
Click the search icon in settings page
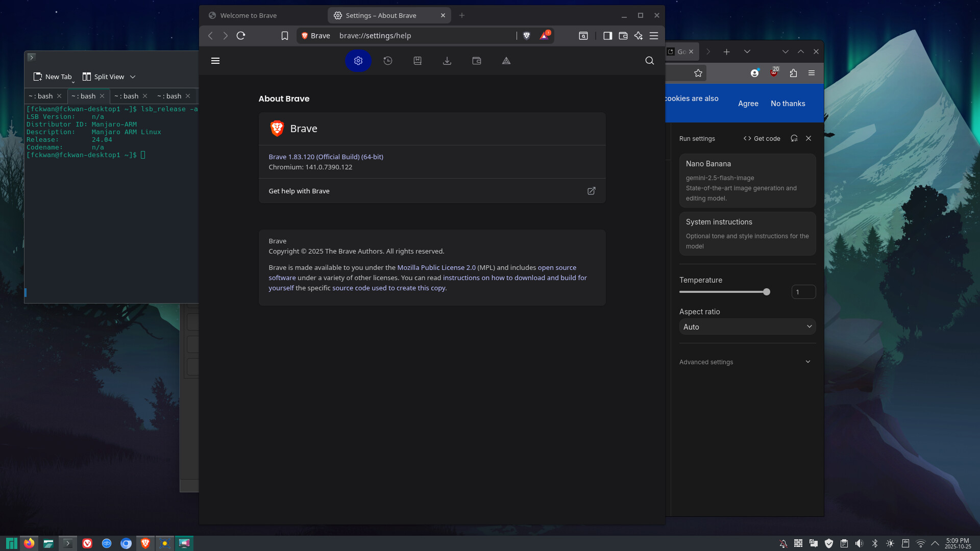[649, 61]
